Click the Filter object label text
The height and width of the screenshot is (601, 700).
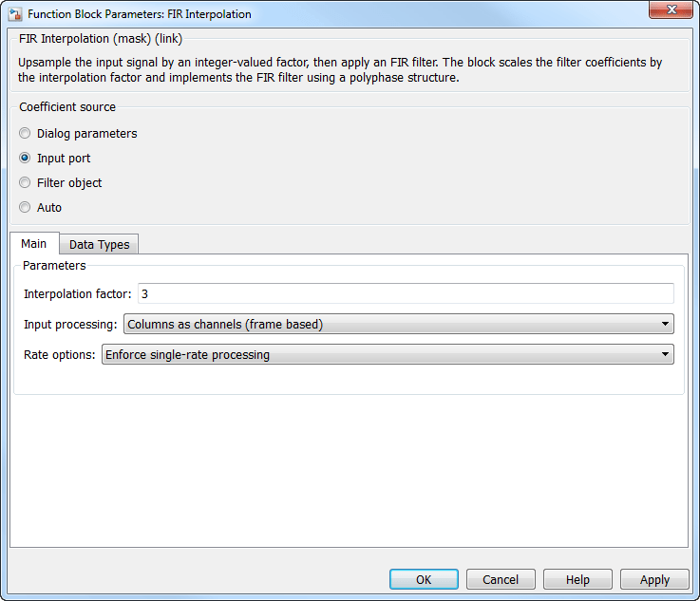tap(69, 183)
